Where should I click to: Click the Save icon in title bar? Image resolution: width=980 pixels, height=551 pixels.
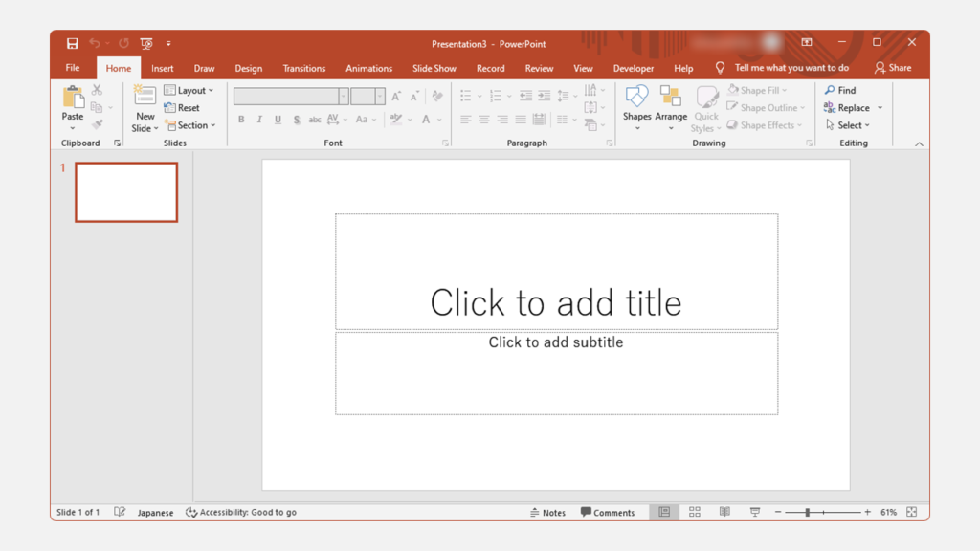[73, 43]
